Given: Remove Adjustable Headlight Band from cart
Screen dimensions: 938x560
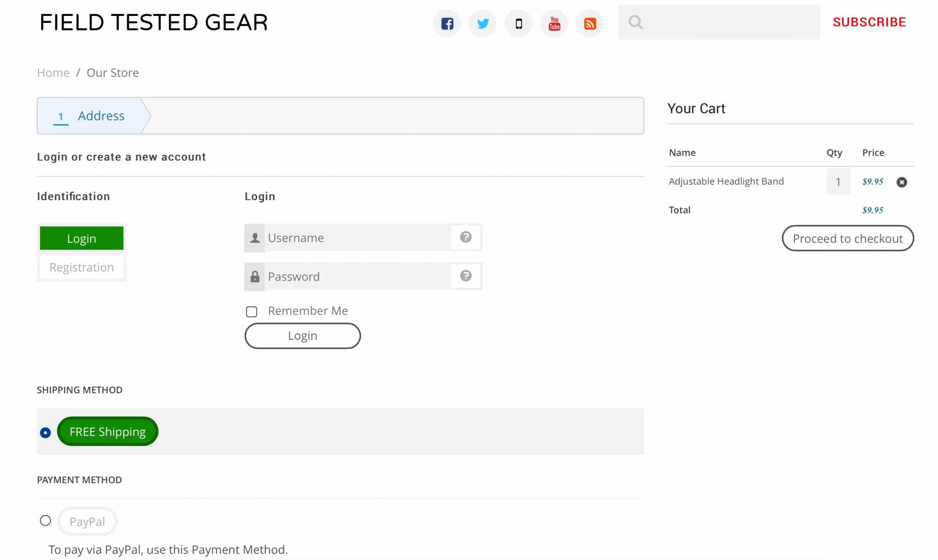Looking at the screenshot, I should coord(901,182).
